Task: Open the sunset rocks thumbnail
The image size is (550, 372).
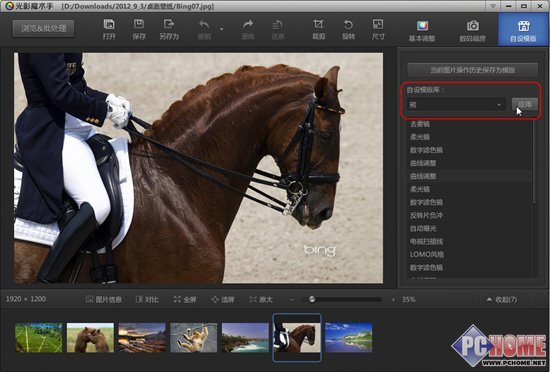Action: [x=142, y=338]
